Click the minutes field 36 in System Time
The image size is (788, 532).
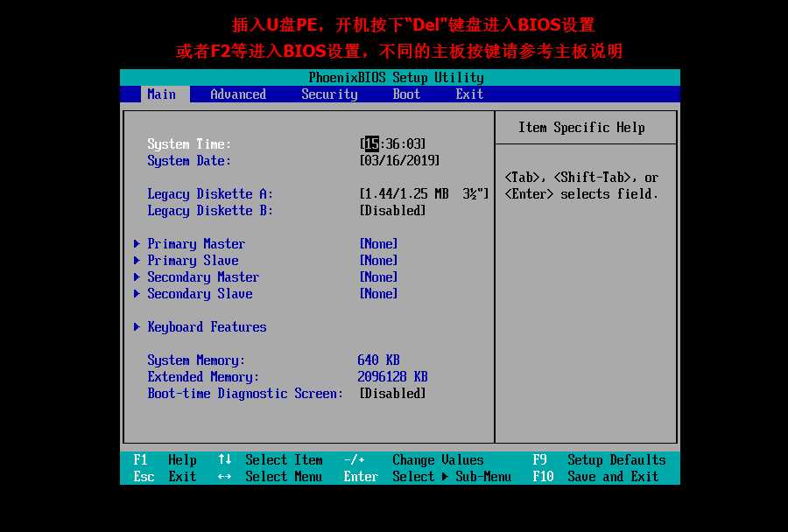(392, 144)
